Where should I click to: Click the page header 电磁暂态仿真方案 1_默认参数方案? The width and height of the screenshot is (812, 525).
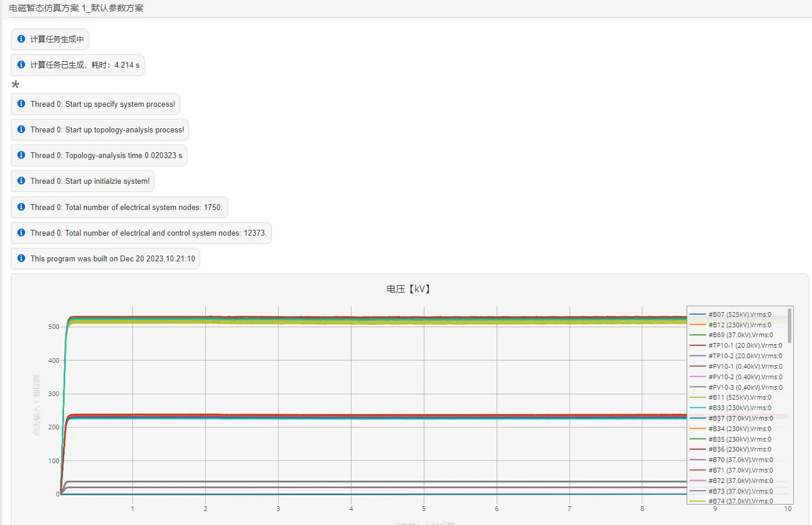click(x=76, y=8)
